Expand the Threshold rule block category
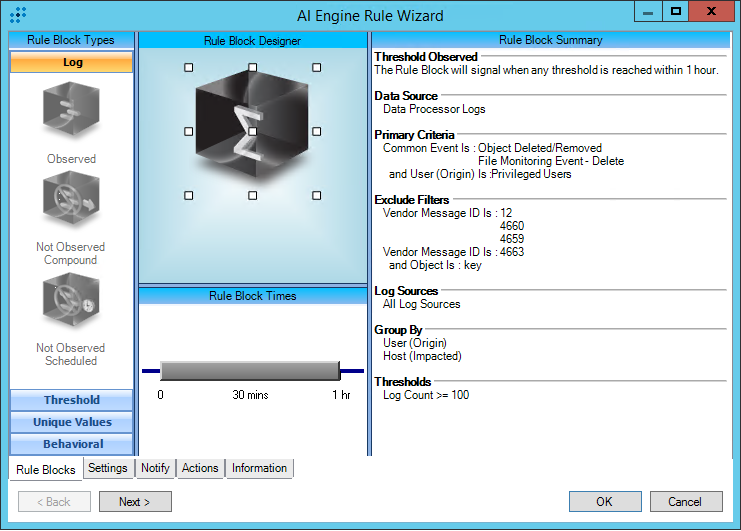741x531 pixels. (x=71, y=400)
